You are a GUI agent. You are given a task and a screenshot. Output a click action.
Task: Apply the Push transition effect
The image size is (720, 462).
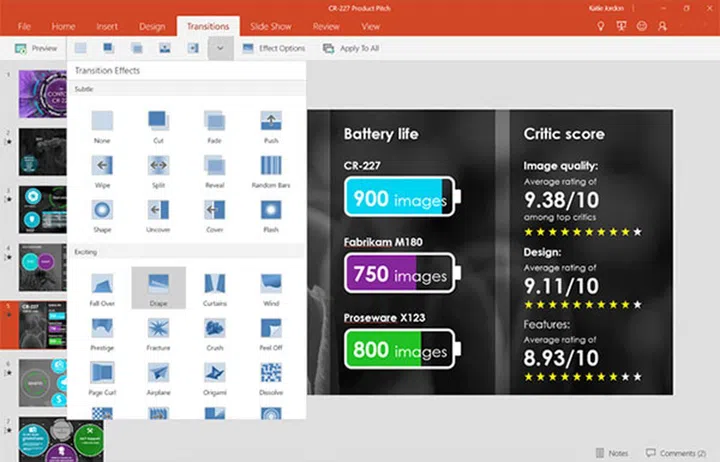(270, 122)
